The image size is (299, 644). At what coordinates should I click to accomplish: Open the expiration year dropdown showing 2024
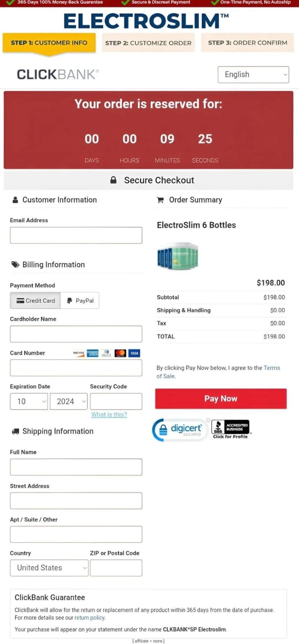click(68, 401)
